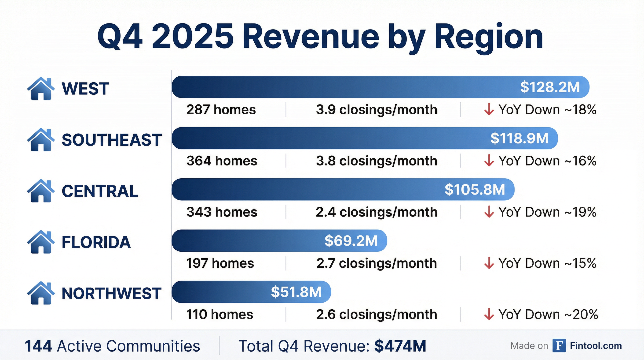The height and width of the screenshot is (360, 644).
Task: Click the 144 Active Communities text
Action: (x=112, y=346)
